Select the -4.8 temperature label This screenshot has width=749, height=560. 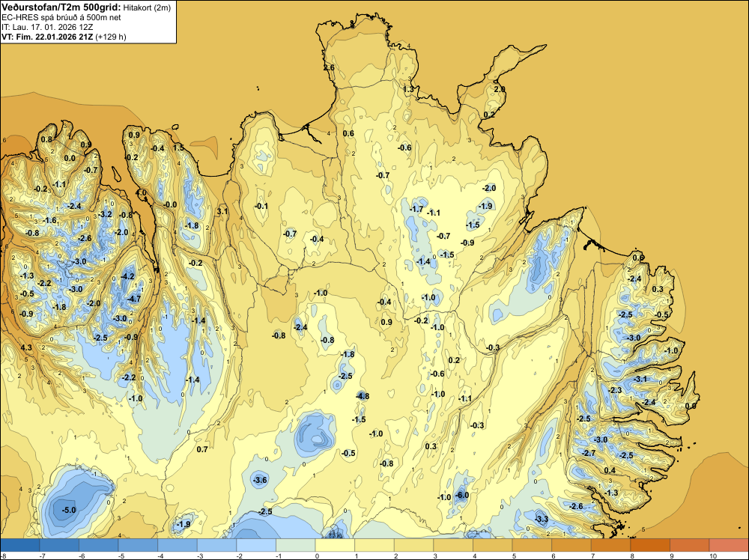click(363, 396)
